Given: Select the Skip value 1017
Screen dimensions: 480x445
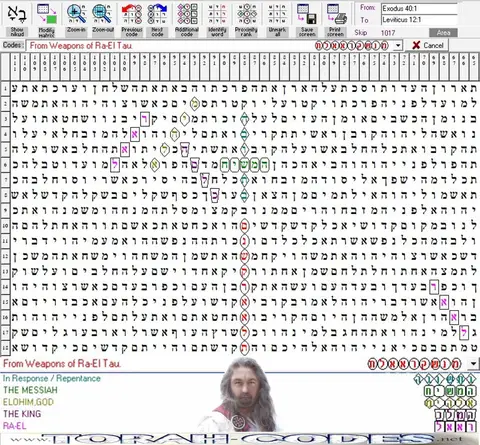Looking at the screenshot, I should coord(388,33).
